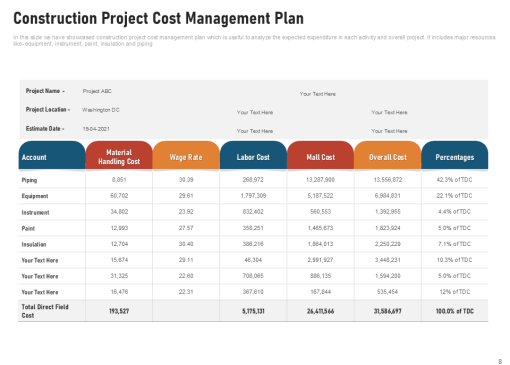Viewport: 510px width, 365px height.
Task: Select the slide title text
Action: tap(158, 18)
